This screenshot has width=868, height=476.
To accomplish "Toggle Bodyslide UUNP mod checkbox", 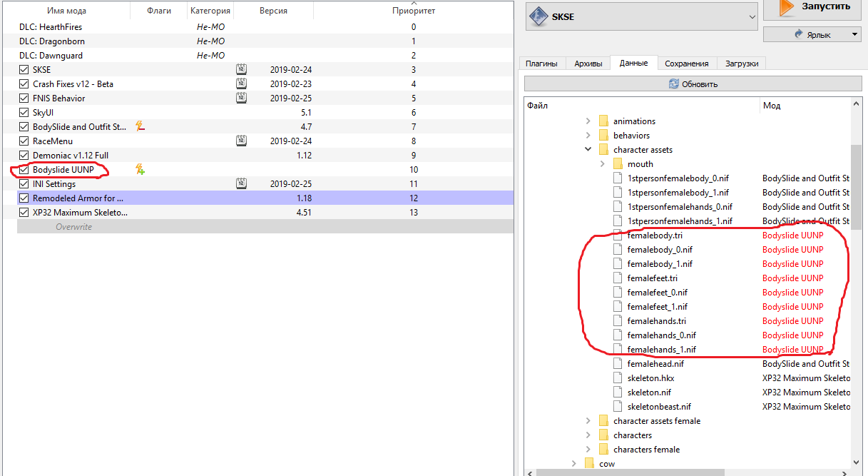I will tap(24, 169).
